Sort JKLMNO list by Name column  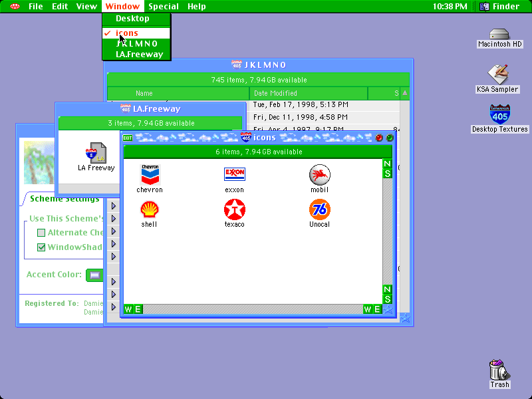pyautogui.click(x=178, y=93)
